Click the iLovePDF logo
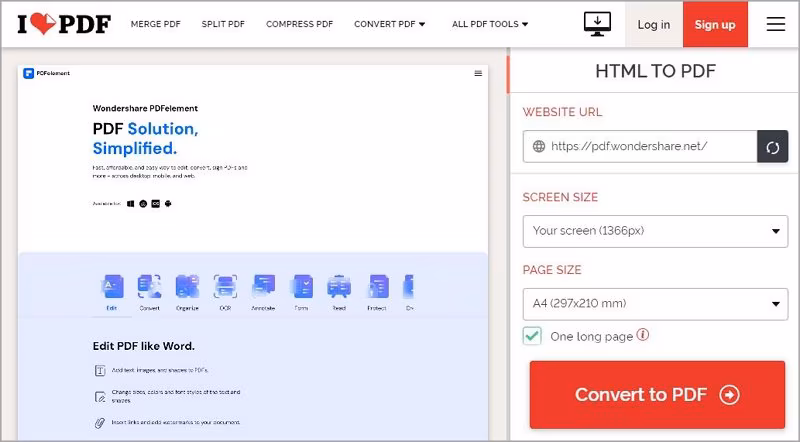Screen dimensions: 800x442 [x=64, y=24]
